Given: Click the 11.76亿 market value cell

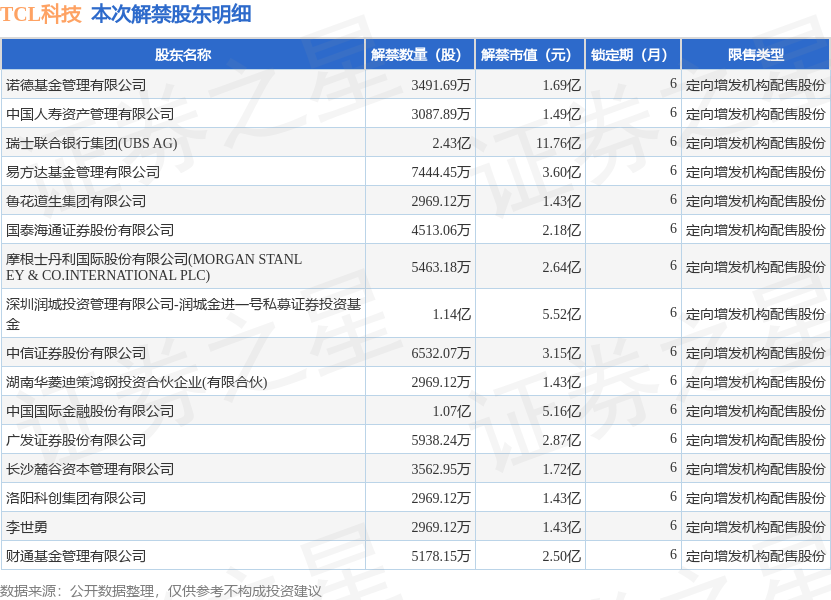Looking at the screenshot, I should point(557,143).
